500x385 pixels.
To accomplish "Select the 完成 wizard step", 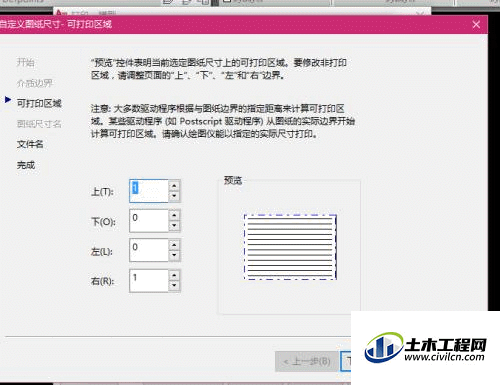I will [26, 165].
